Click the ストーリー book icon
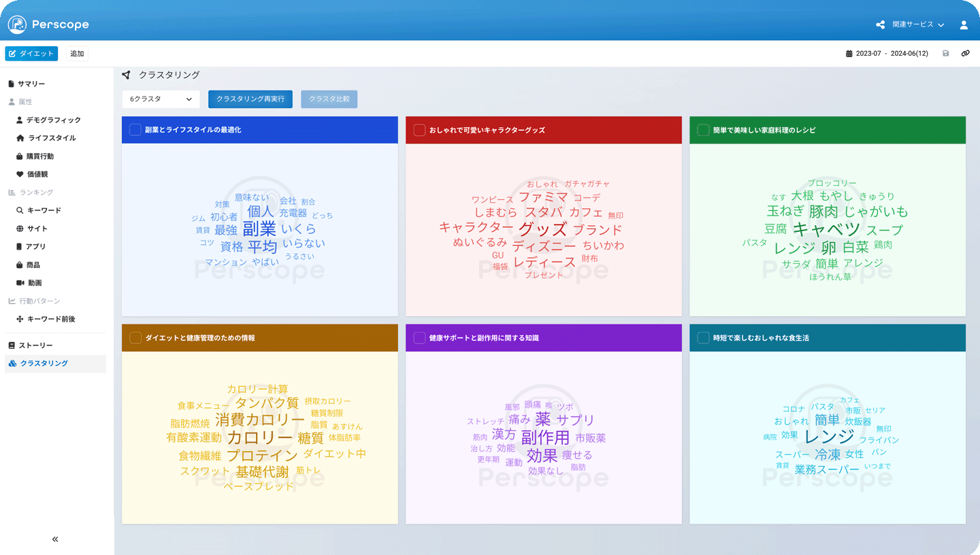The height and width of the screenshot is (555, 980). coord(11,346)
